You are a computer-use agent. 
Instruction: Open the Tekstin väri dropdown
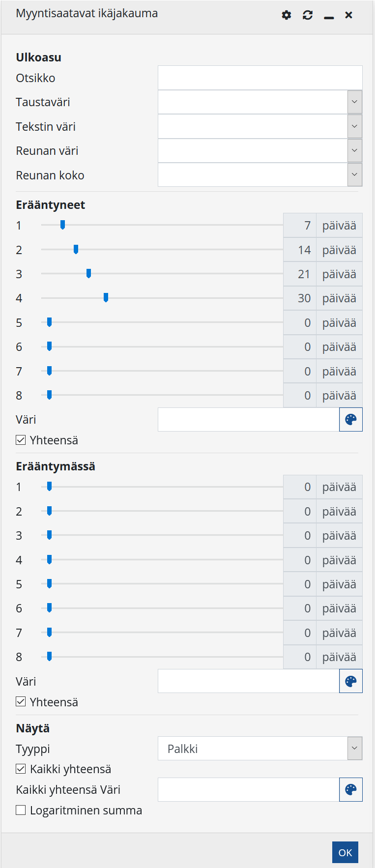(354, 126)
